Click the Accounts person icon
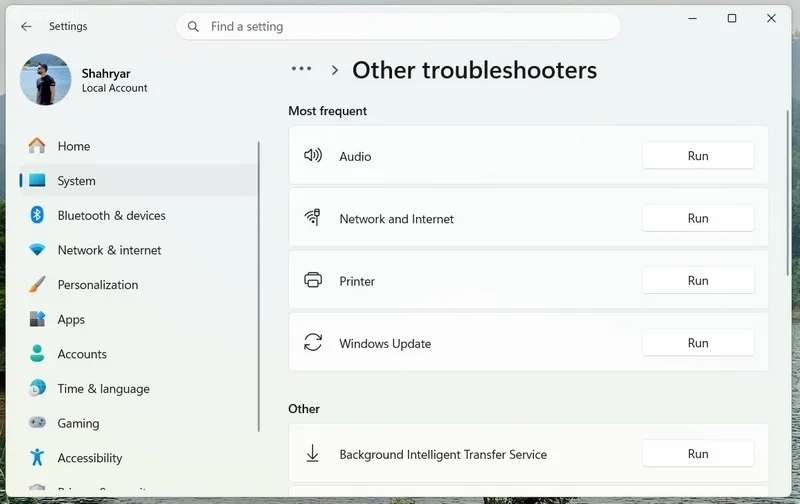 click(37, 354)
